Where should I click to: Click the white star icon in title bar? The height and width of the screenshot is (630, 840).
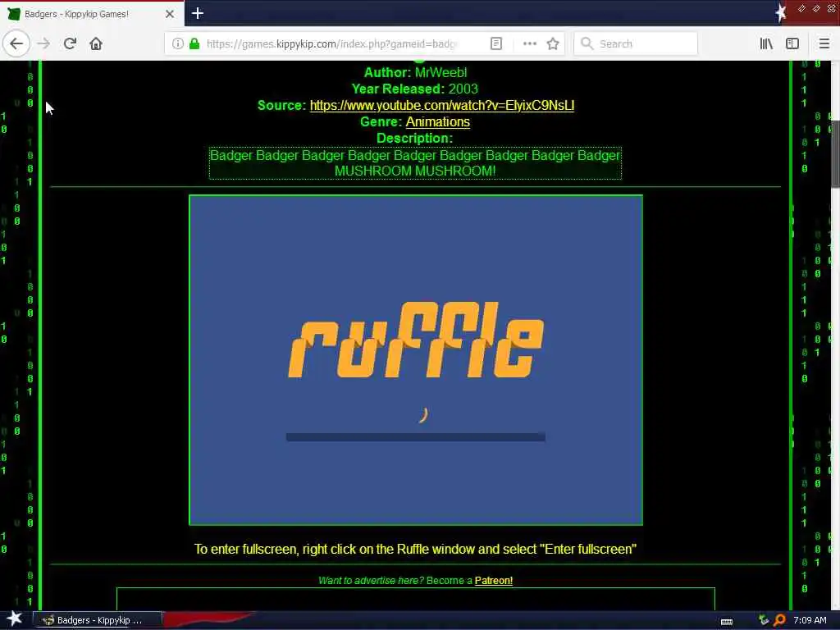[x=781, y=13]
